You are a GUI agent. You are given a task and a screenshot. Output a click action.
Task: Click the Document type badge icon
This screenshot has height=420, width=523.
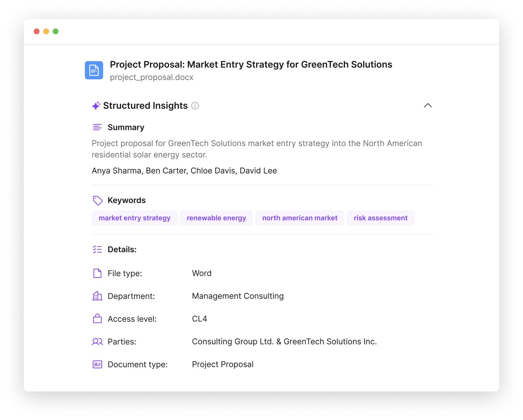coord(97,364)
